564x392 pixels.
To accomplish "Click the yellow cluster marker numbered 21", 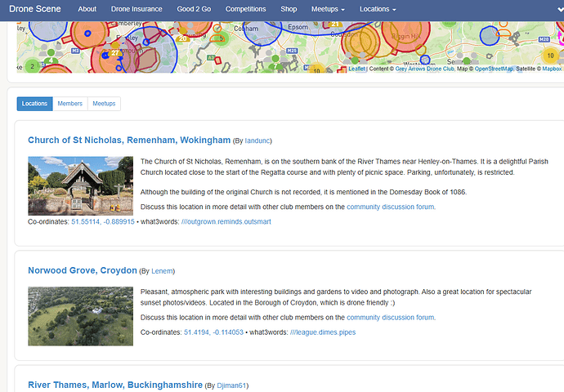I will click(335, 24).
